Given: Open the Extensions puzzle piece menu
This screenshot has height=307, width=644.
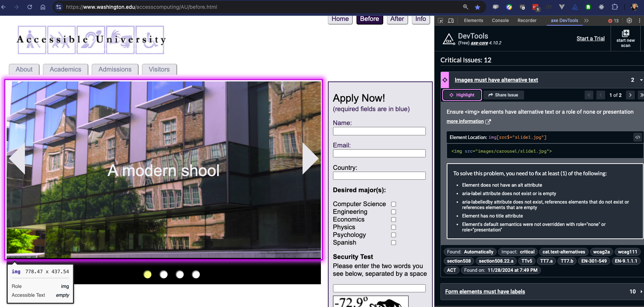Looking at the screenshot, I should [615, 7].
